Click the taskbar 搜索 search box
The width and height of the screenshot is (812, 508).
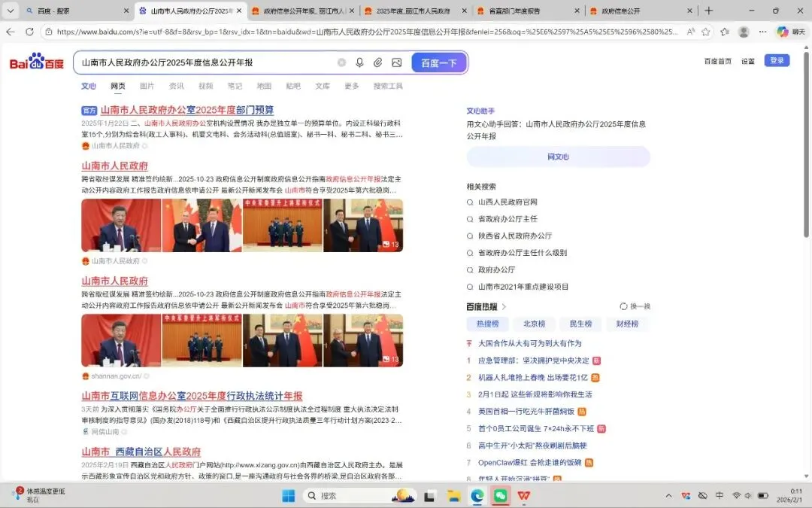361,495
